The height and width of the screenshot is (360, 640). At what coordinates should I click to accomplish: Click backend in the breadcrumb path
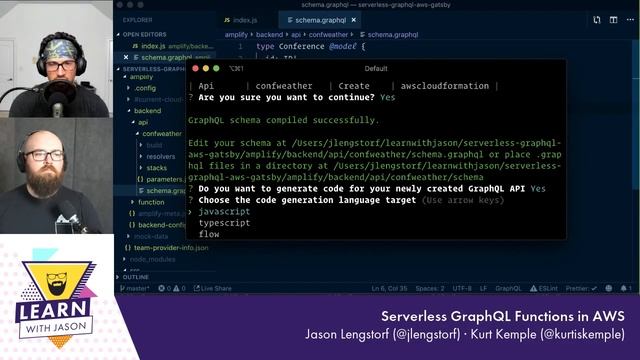tap(269, 35)
